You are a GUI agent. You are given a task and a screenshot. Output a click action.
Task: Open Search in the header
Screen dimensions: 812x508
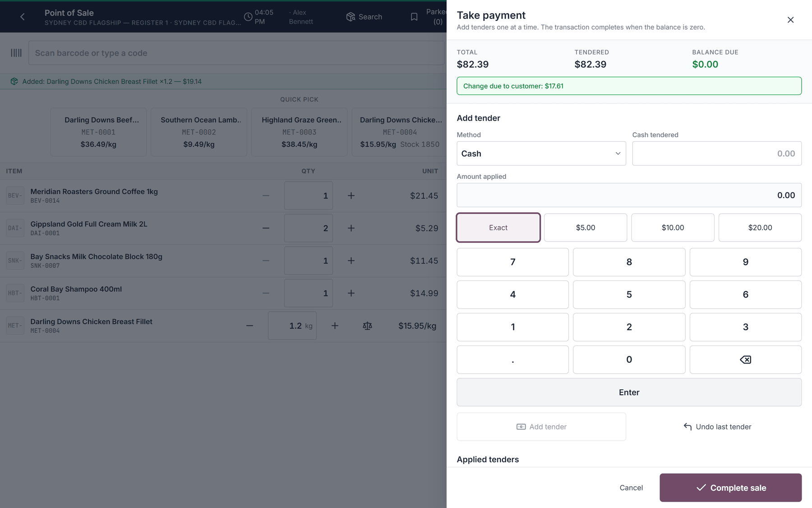[x=364, y=17]
